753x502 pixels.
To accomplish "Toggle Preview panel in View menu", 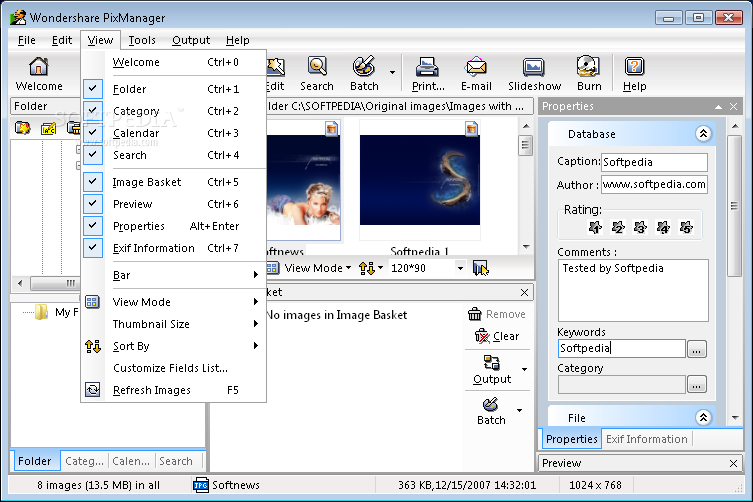I will pyautogui.click(x=93, y=204).
